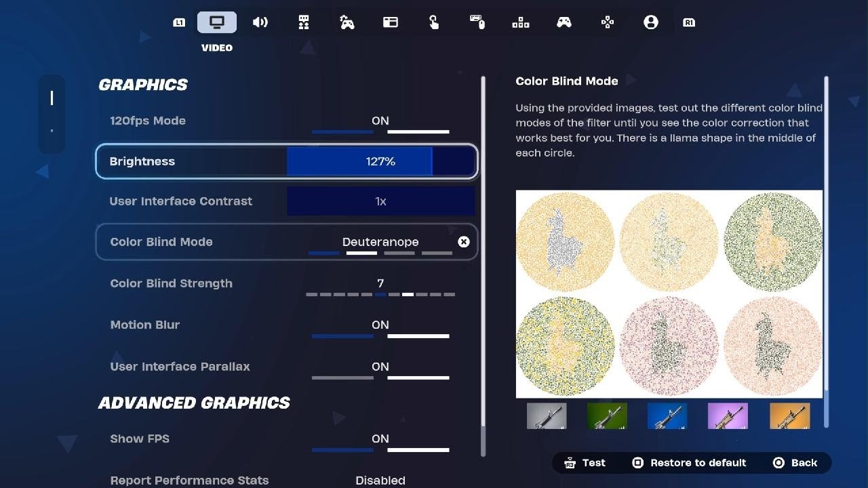Toggle the Show FPS setting
This screenshot has height=488, width=868.
click(380, 443)
